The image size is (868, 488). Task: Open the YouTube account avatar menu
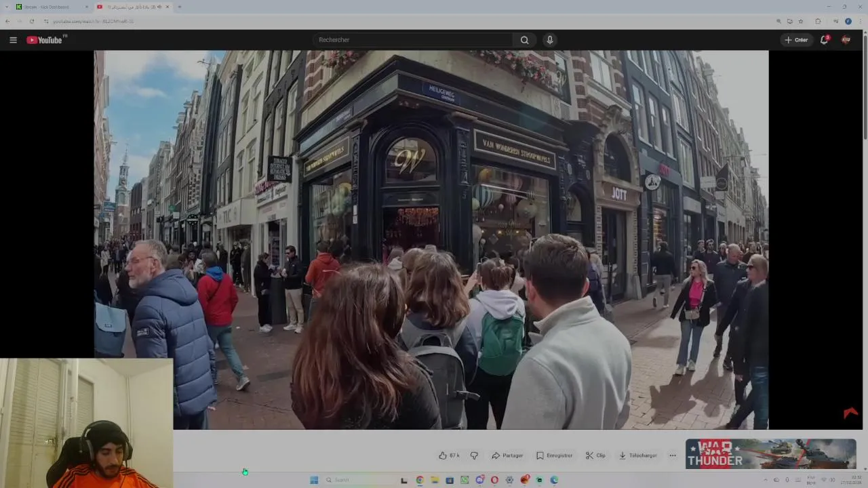(846, 40)
